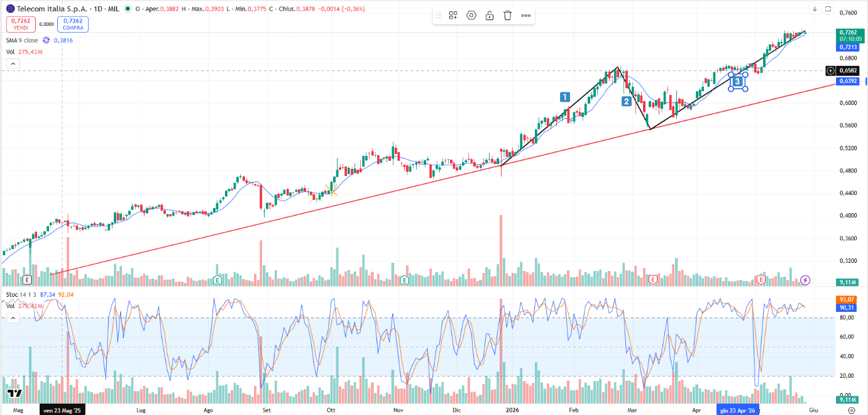Open the time axis settings gear icon
The image size is (868, 415).
point(852,409)
